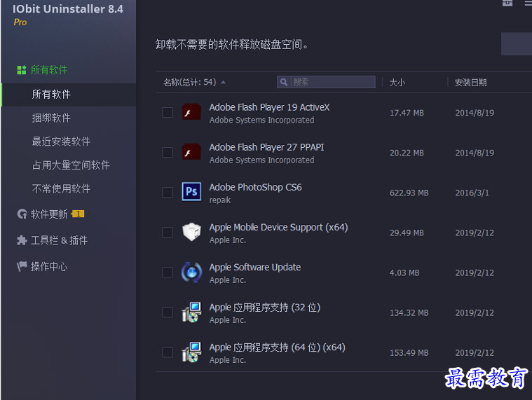Click the Apple 应用程序支持 (64 位) installer icon

coord(191,352)
